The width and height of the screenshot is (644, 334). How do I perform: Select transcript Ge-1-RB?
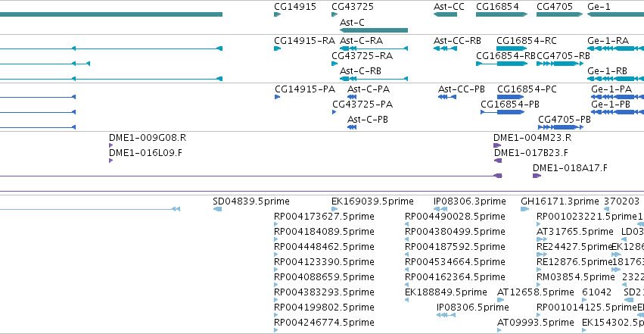click(x=616, y=79)
